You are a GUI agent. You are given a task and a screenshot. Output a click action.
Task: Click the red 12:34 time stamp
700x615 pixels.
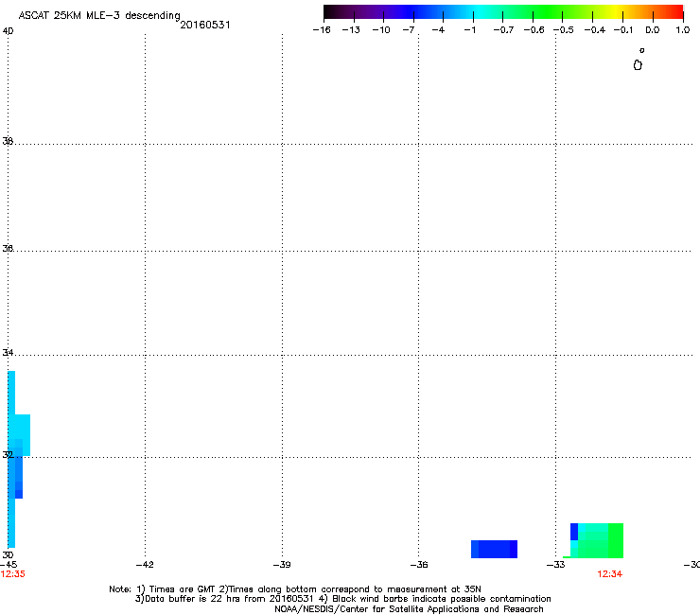[610, 574]
